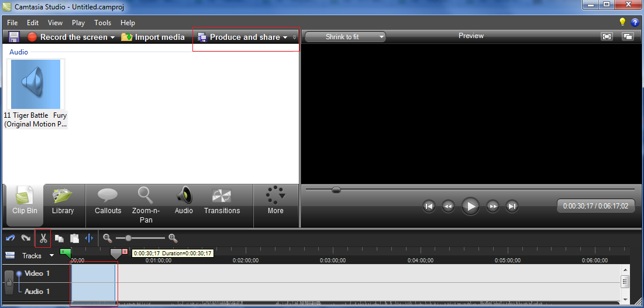Open the Callouts tab
Screen dimensions: 644x308
click(x=108, y=203)
